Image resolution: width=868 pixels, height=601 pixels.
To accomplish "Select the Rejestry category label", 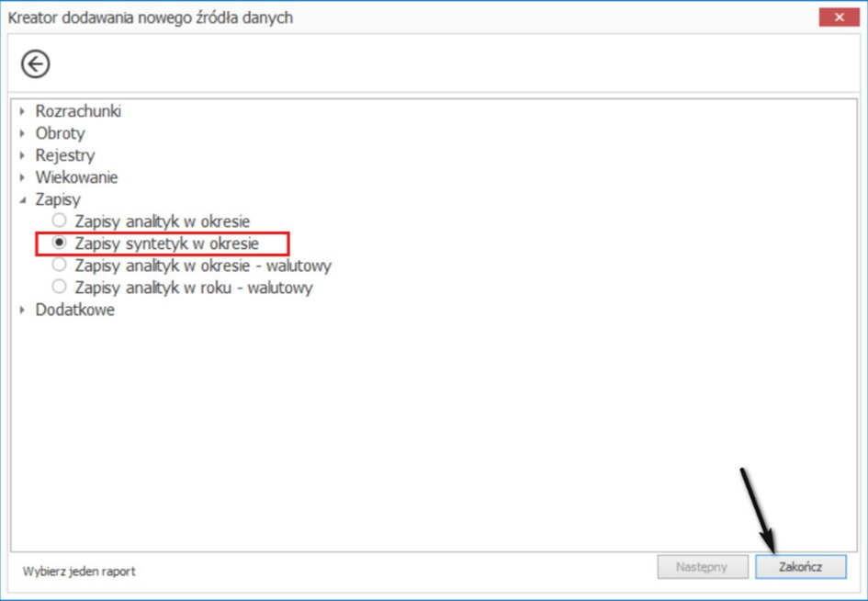I will [x=65, y=155].
